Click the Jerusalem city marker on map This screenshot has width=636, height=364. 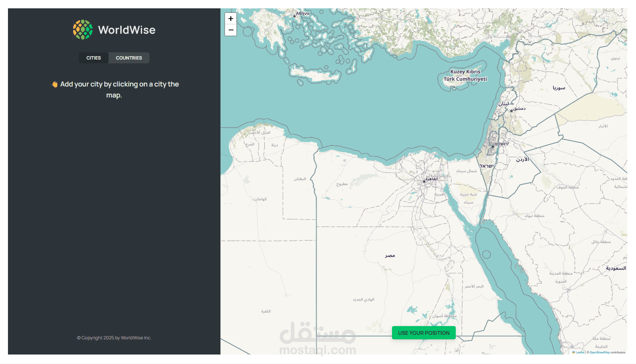click(x=493, y=146)
